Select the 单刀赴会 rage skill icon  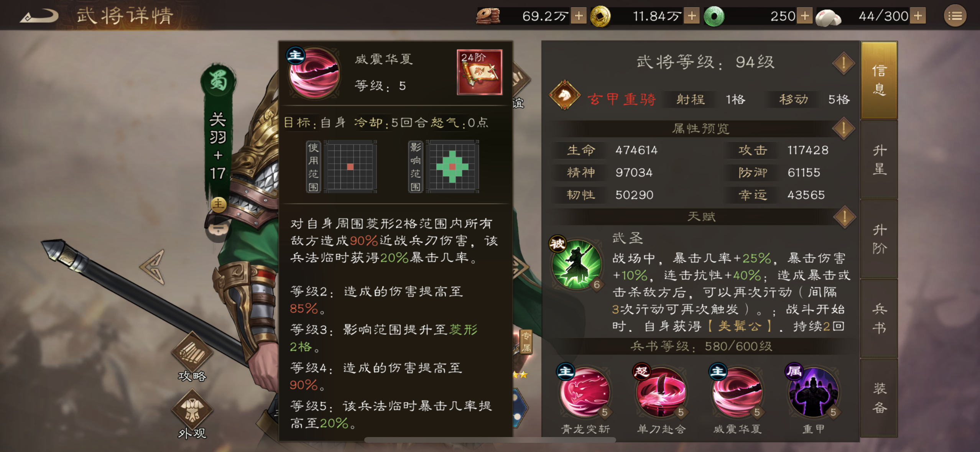point(661,392)
